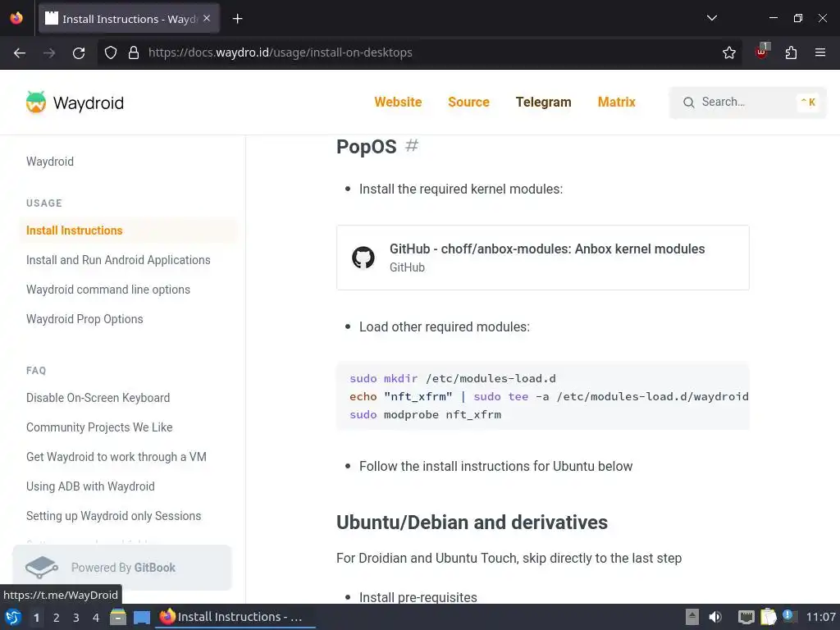Close the Install Instructions browser tab
The height and width of the screenshot is (630, 840).
(207, 18)
